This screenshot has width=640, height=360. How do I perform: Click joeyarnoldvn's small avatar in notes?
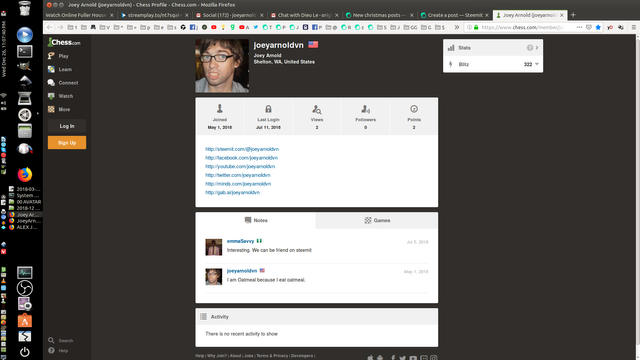click(x=213, y=276)
